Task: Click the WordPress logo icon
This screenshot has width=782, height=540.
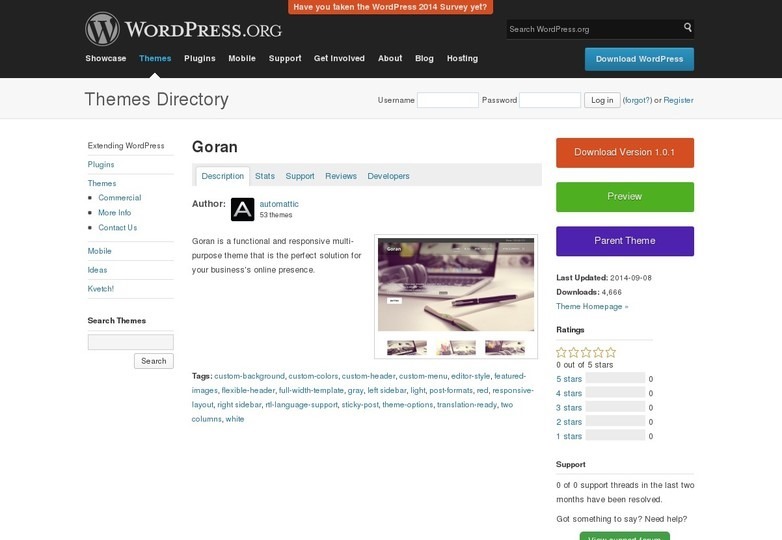Action: click(102, 28)
